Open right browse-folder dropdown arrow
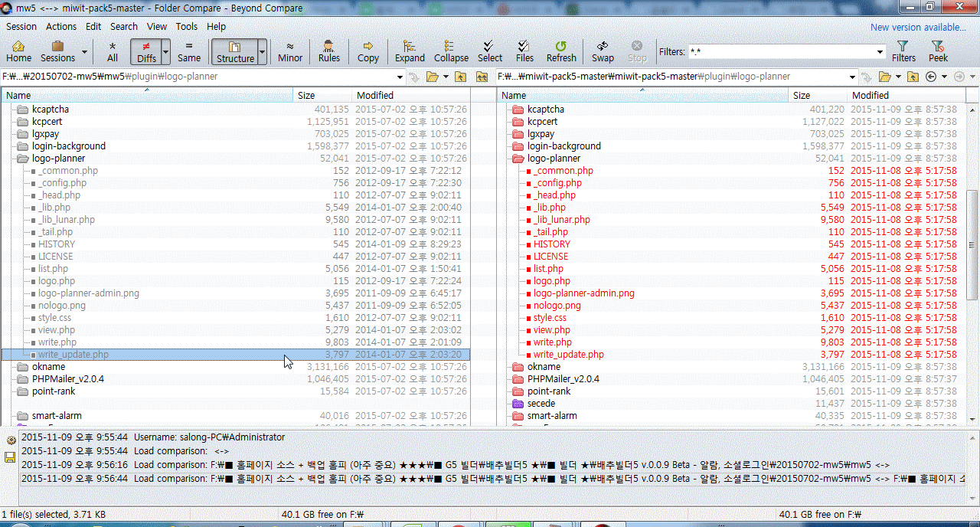 897,77
